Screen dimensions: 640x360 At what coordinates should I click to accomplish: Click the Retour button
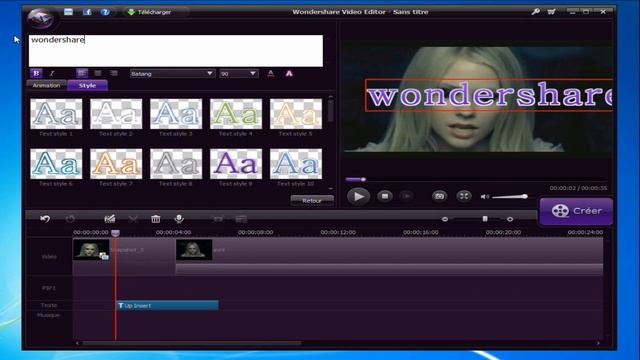pyautogui.click(x=312, y=200)
